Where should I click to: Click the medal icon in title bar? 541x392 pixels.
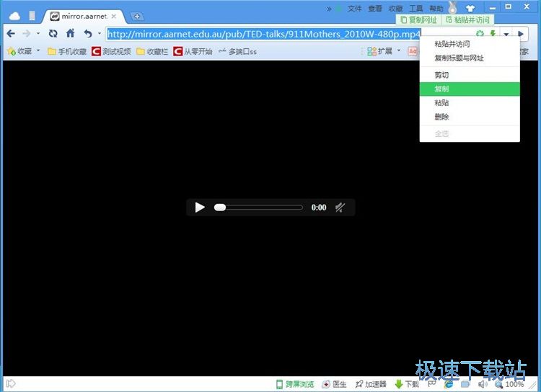[452, 7]
